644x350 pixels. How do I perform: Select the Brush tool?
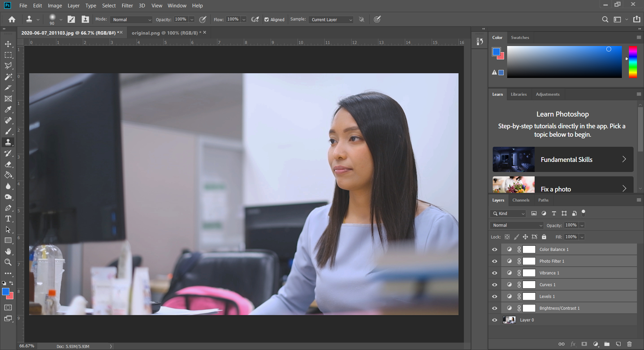pyautogui.click(x=8, y=131)
